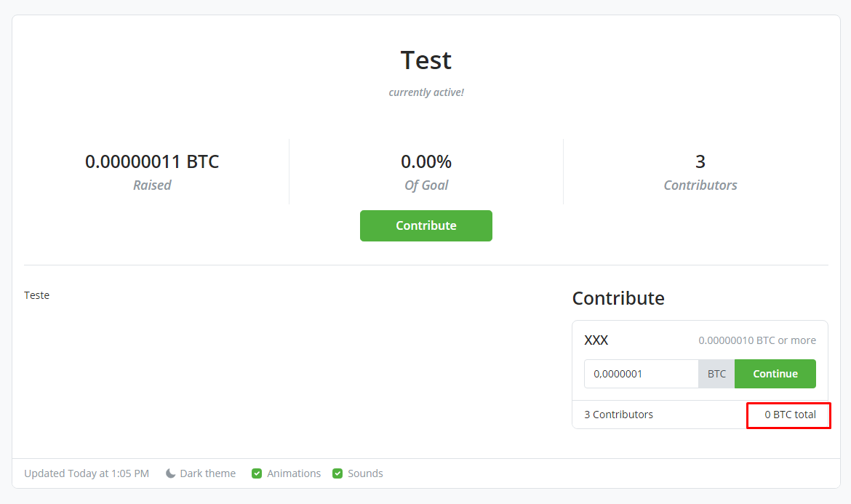Click inside the BTC amount input field
This screenshot has width=851, height=504.
pos(640,373)
